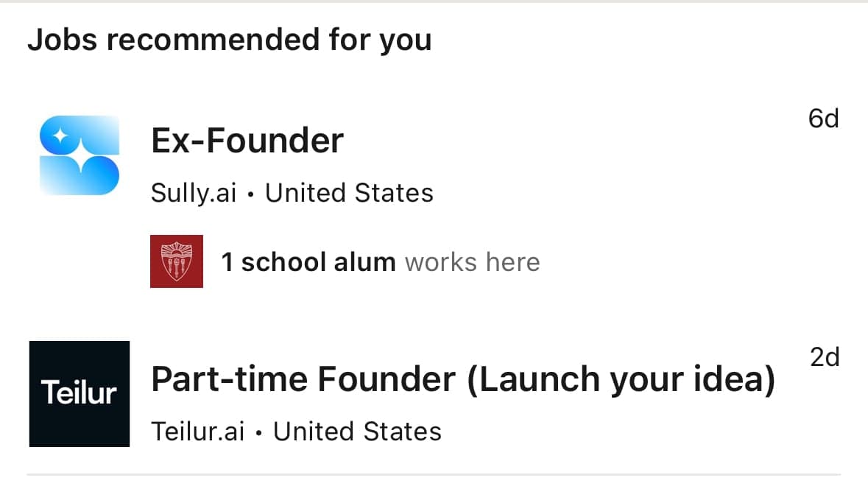
Task: Click United States under Ex-Founder
Action: pos(349,192)
